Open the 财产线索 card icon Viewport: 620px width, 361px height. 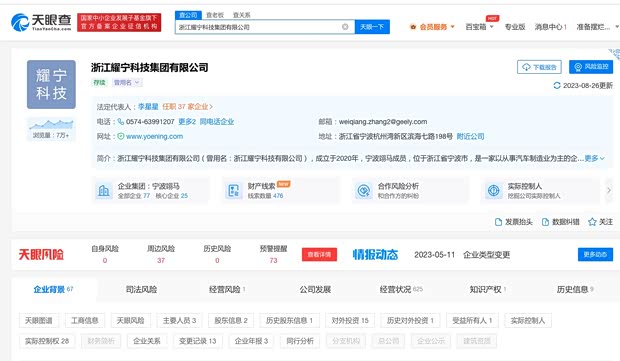234,191
